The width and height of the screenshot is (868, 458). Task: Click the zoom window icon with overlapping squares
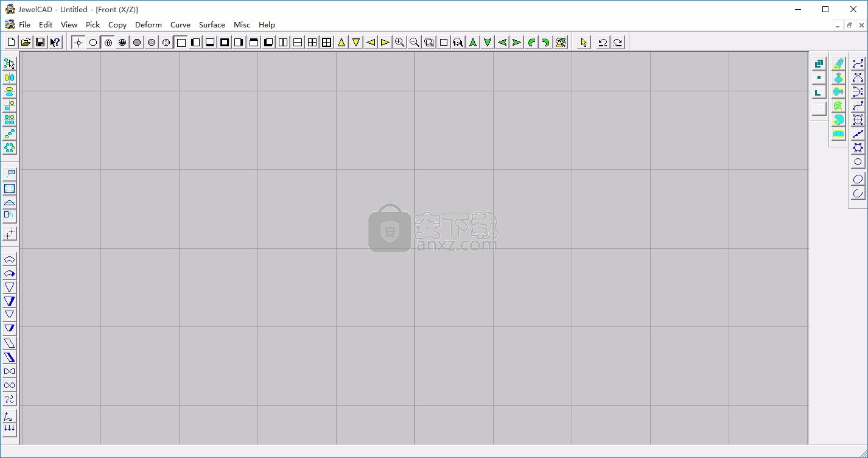point(429,42)
